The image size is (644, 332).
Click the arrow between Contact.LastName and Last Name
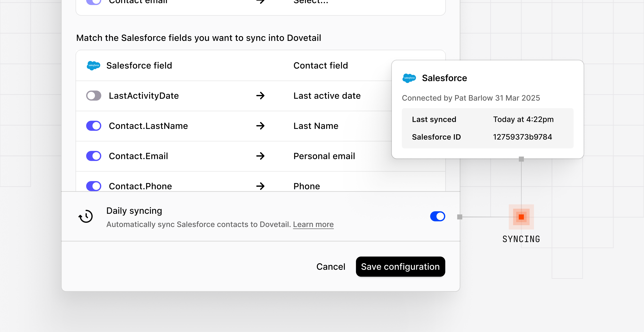point(260,126)
